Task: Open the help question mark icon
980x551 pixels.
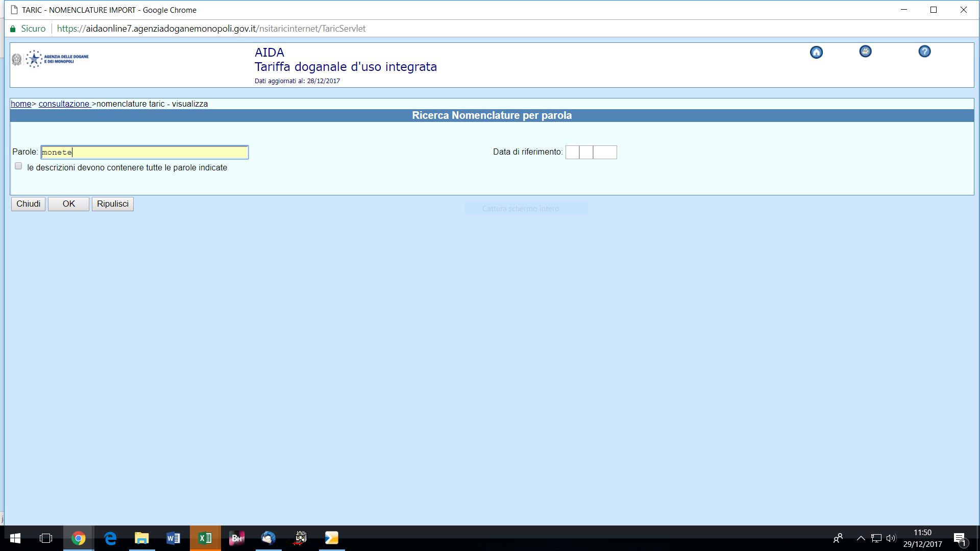Action: (x=924, y=52)
